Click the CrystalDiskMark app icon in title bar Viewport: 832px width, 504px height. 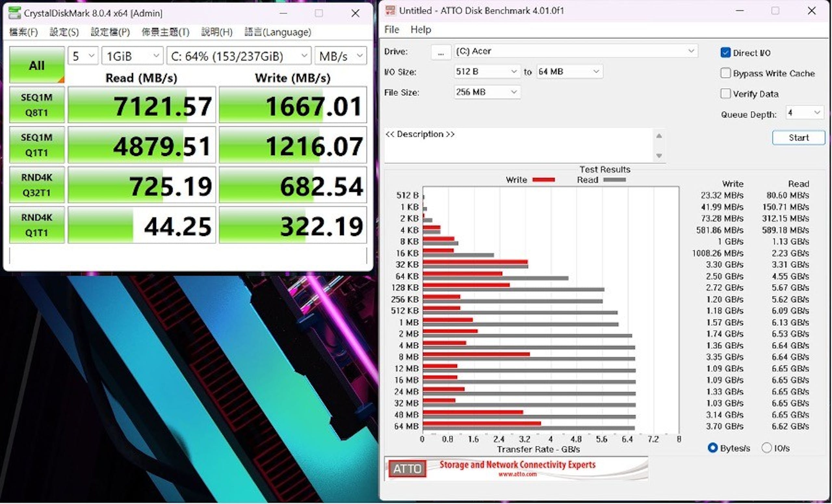[x=15, y=13]
